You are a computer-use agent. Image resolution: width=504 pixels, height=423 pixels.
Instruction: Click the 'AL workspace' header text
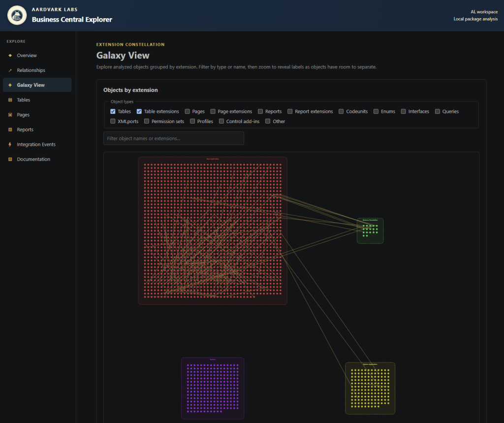click(x=484, y=12)
